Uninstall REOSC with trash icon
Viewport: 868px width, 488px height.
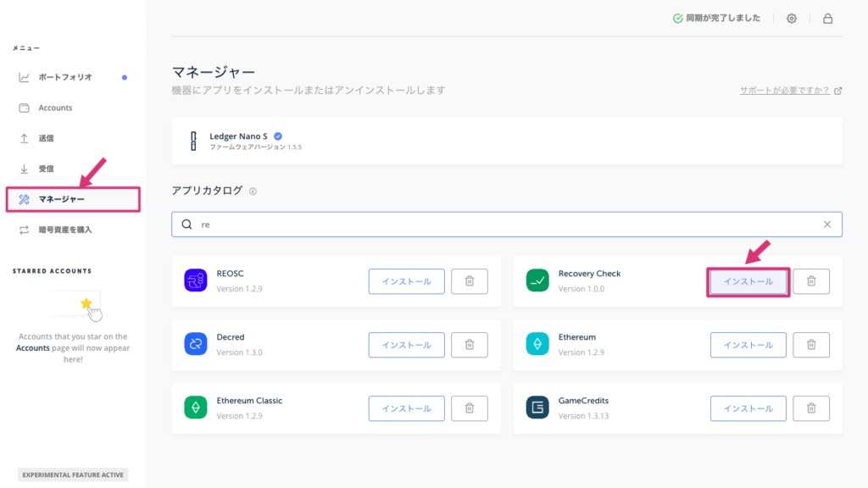tap(470, 281)
